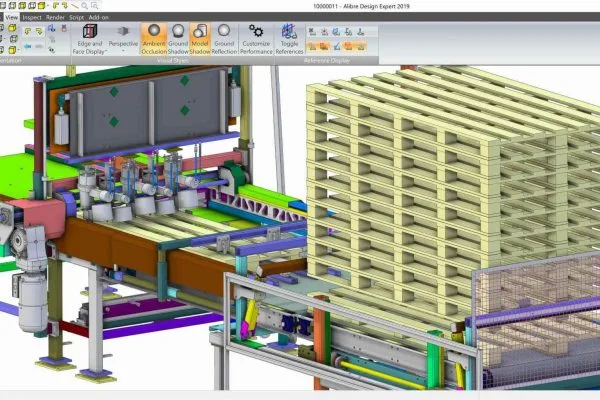Viewport: 600px width, 400px height.
Task: Click blue axis icon in Reference Display bottom row
Action: coord(336,46)
